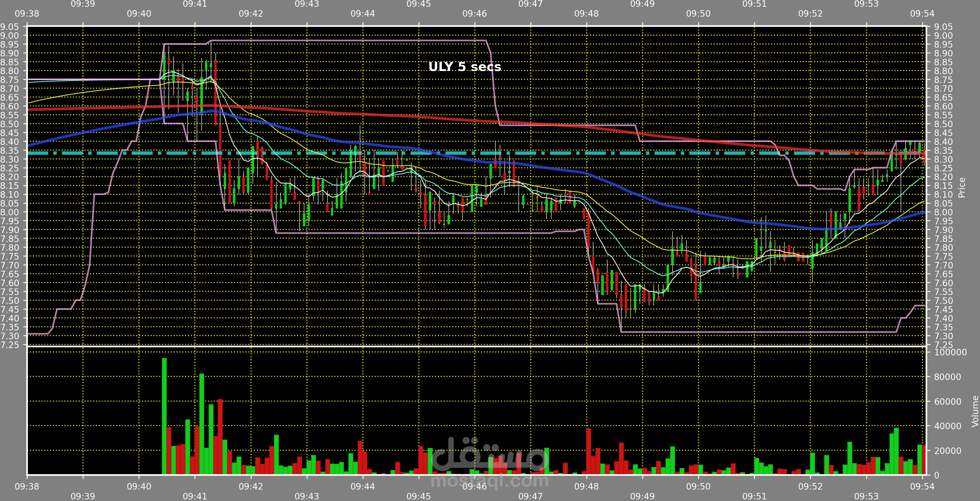
Task: Click the 09:49 label on the bottom time axis
Action: pyautogui.click(x=642, y=496)
